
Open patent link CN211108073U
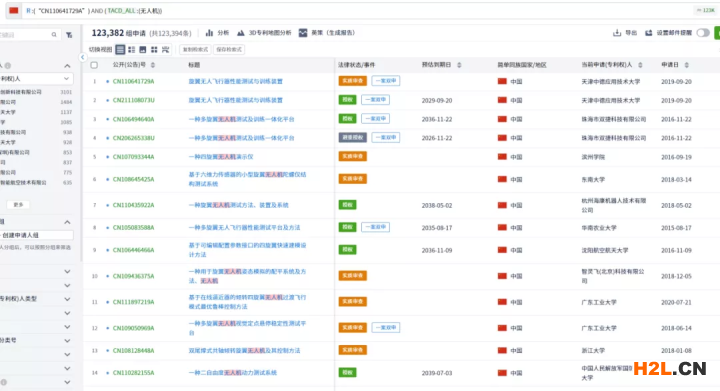click(x=134, y=100)
